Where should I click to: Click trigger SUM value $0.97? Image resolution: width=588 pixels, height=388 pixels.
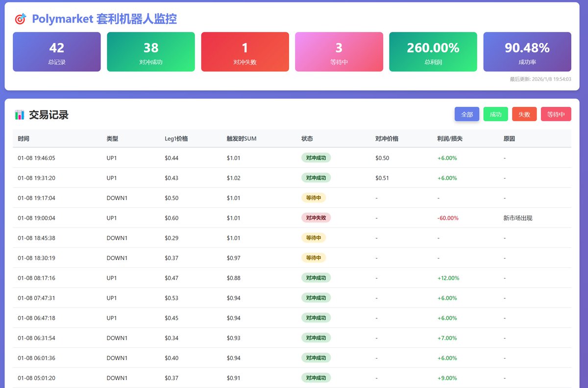click(x=234, y=258)
